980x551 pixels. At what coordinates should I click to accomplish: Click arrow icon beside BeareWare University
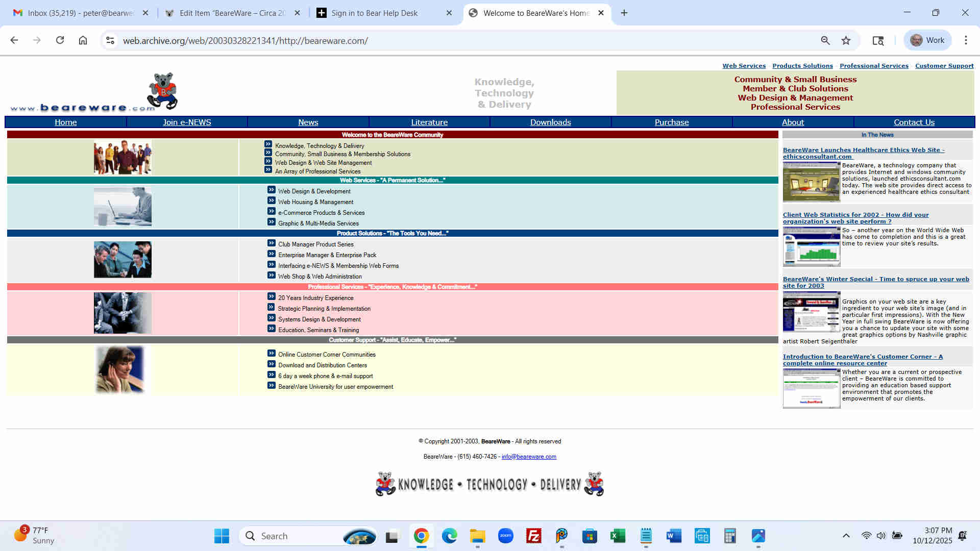pyautogui.click(x=271, y=385)
